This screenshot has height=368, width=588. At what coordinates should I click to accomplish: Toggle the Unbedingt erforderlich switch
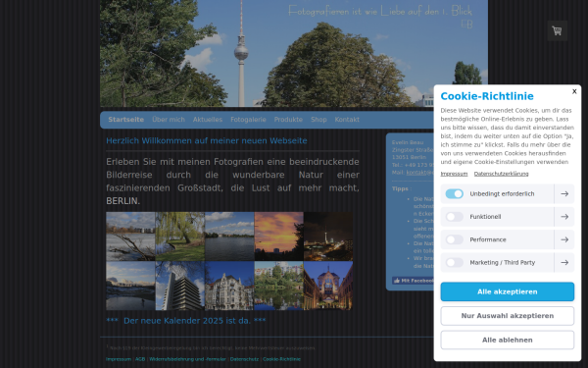point(454,193)
